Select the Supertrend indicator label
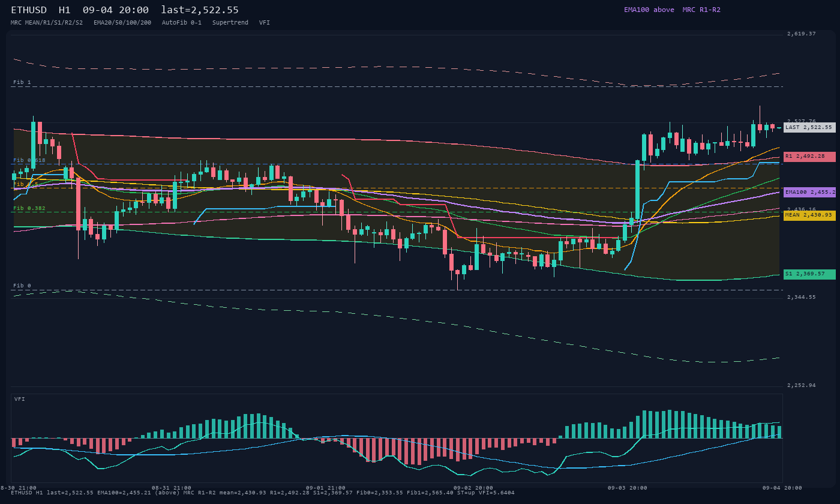 pyautogui.click(x=230, y=23)
